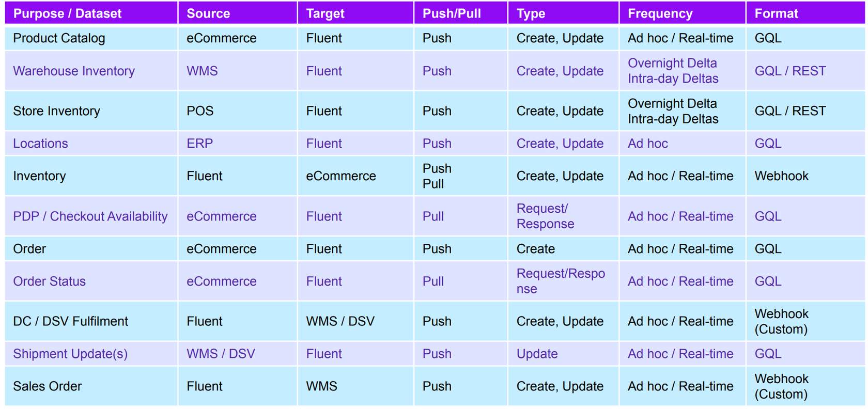Open the PDP / Checkout Availability link

[x=90, y=216]
